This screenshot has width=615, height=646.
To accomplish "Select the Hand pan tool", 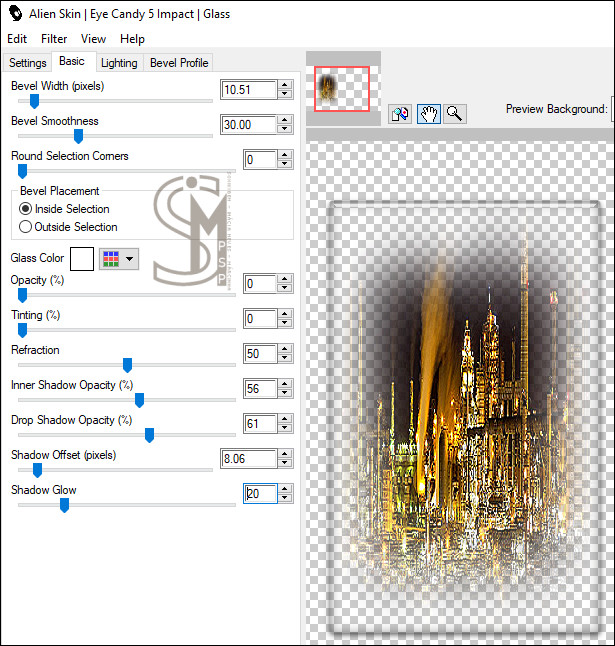I will (x=428, y=113).
